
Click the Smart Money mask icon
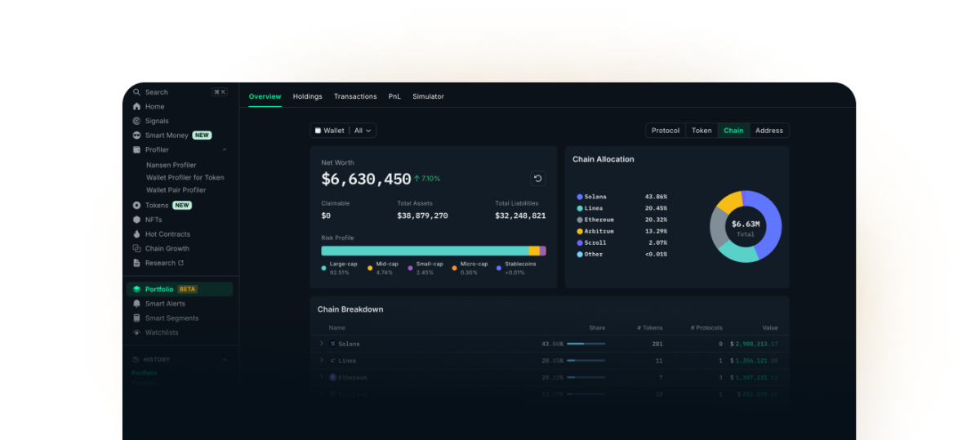[136, 136]
